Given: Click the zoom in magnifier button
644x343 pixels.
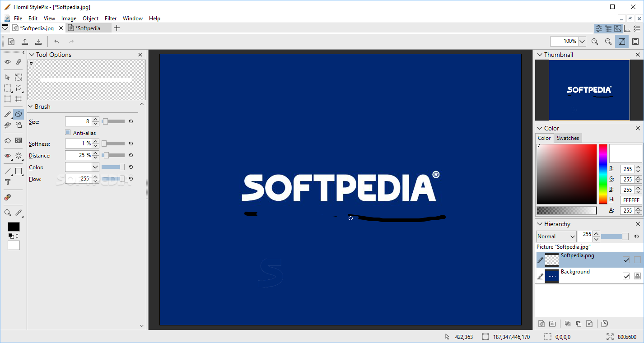Looking at the screenshot, I should (595, 42).
